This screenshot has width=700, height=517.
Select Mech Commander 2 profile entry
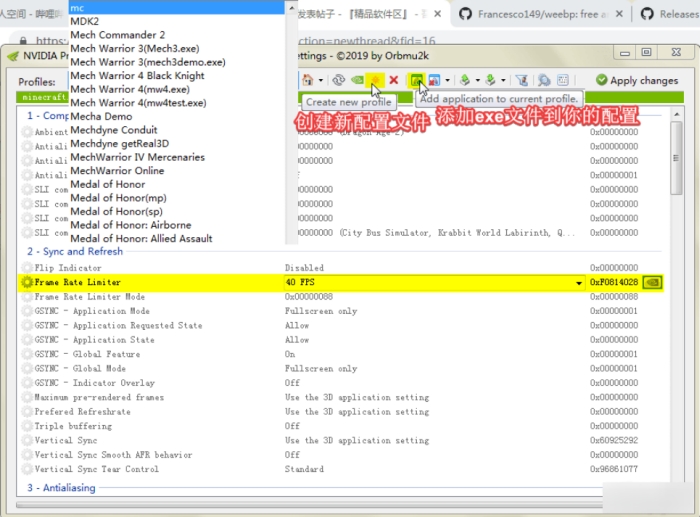[117, 35]
